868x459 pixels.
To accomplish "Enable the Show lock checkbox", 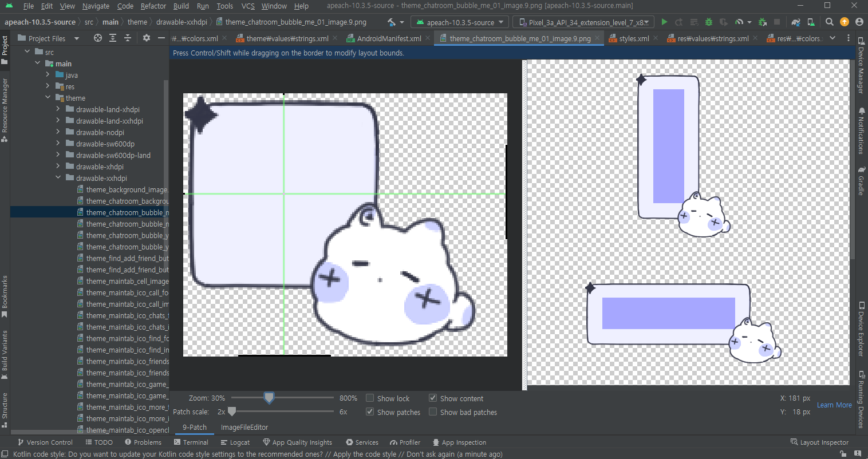I will coord(370,398).
